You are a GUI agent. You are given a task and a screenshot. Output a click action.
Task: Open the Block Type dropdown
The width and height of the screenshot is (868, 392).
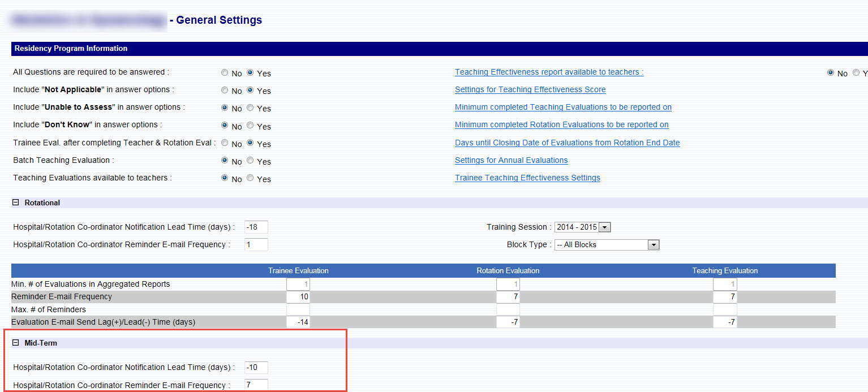[x=654, y=245]
